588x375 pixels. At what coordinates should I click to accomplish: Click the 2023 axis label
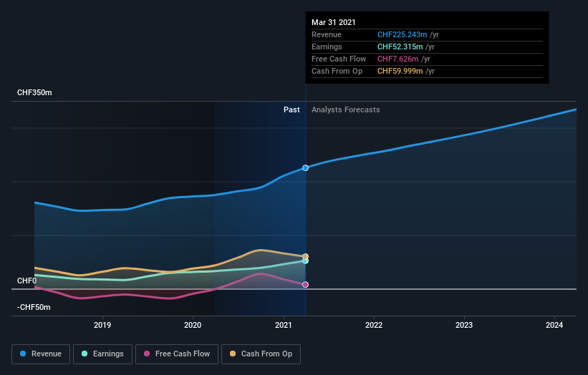[464, 325]
